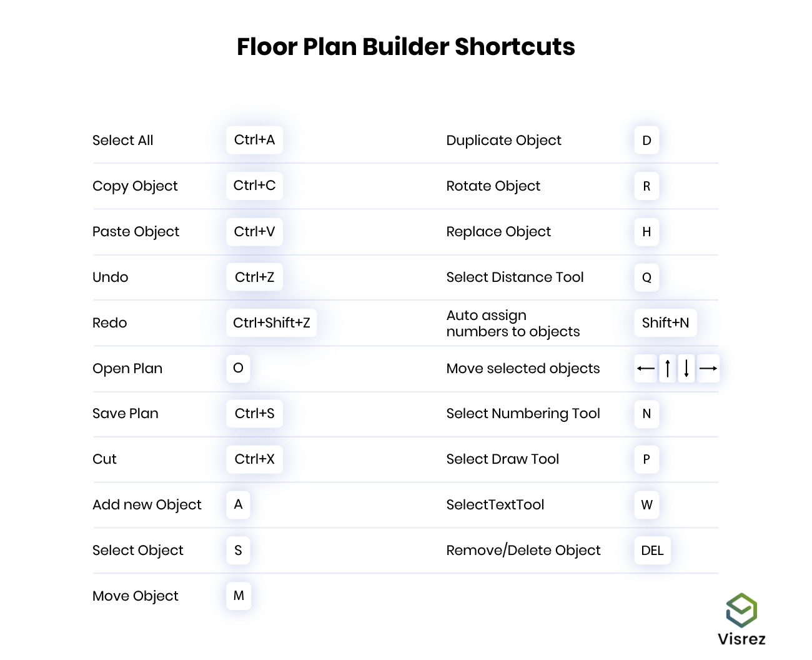Click the Ctrl+A shortcut badge
The image size is (812, 660).
tap(254, 140)
